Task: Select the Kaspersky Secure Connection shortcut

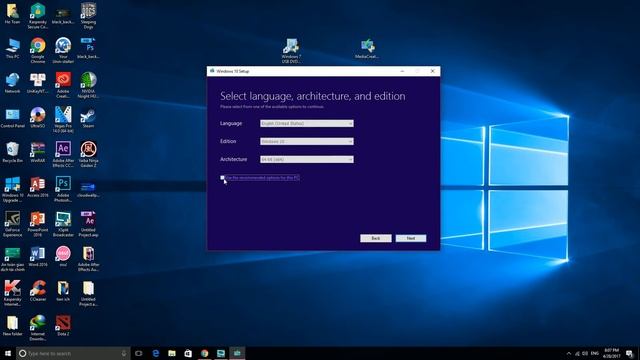Action: [x=38, y=16]
